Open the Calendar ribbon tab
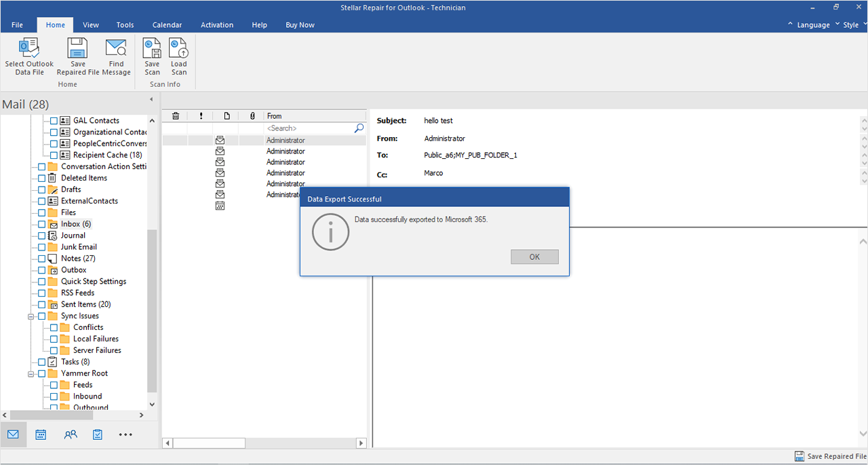 [167, 25]
